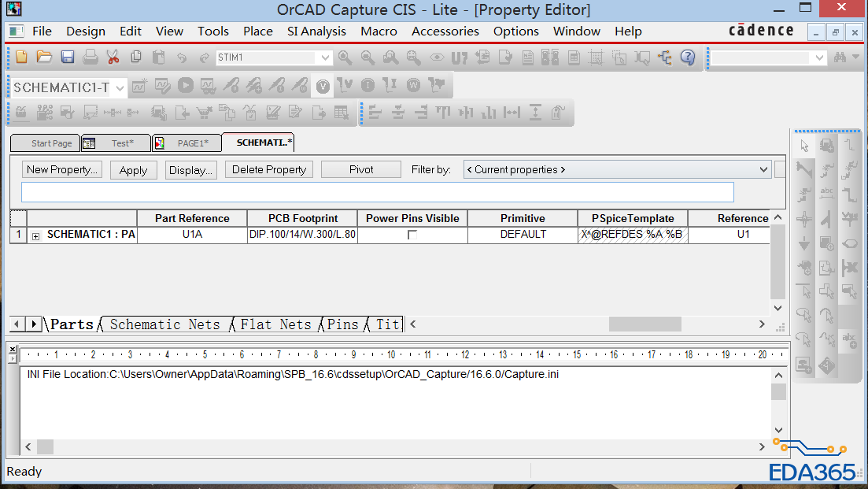Click the Print icon
The height and width of the screenshot is (489, 868).
90,57
